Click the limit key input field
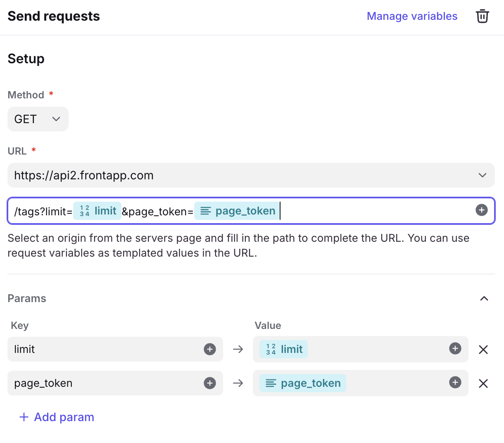The height and width of the screenshot is (443, 504). click(103, 349)
